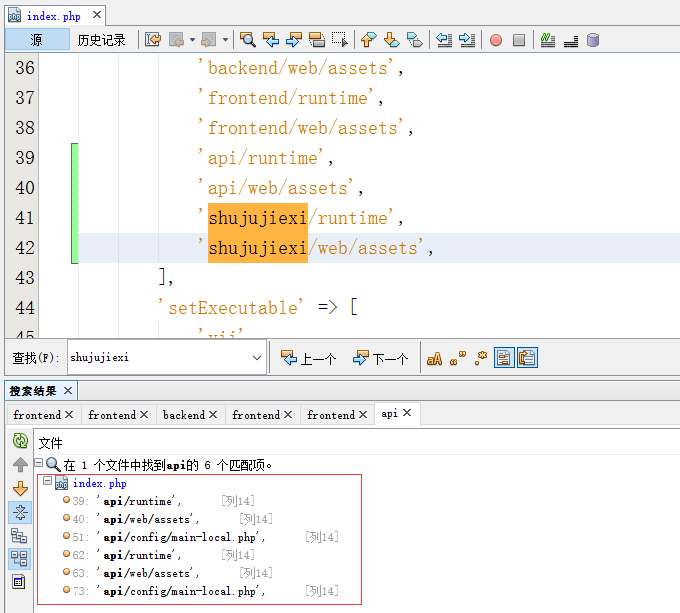Click the Shift Line Left icon
Viewport: 680px width, 613px height.
[x=443, y=40]
